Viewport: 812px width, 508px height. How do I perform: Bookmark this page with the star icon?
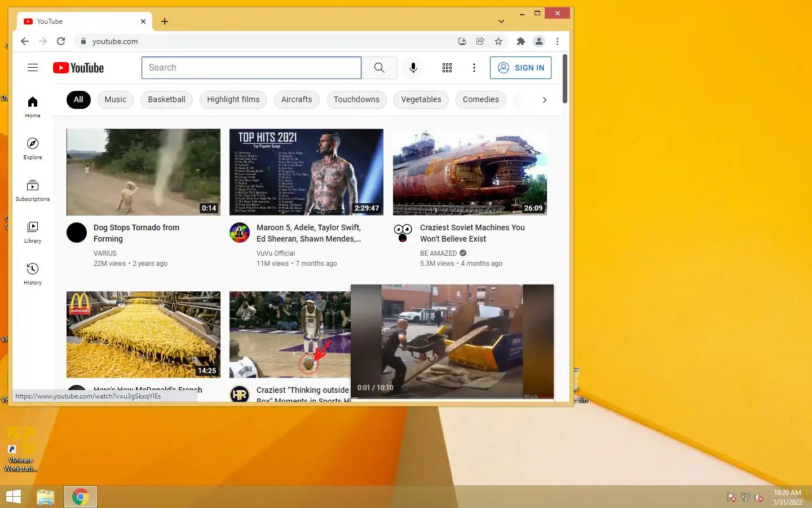click(x=498, y=41)
